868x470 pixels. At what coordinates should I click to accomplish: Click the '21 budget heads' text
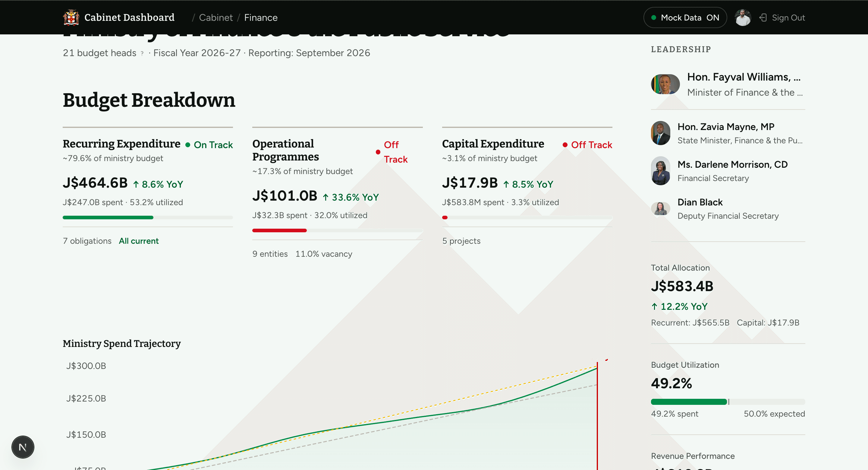pos(99,53)
